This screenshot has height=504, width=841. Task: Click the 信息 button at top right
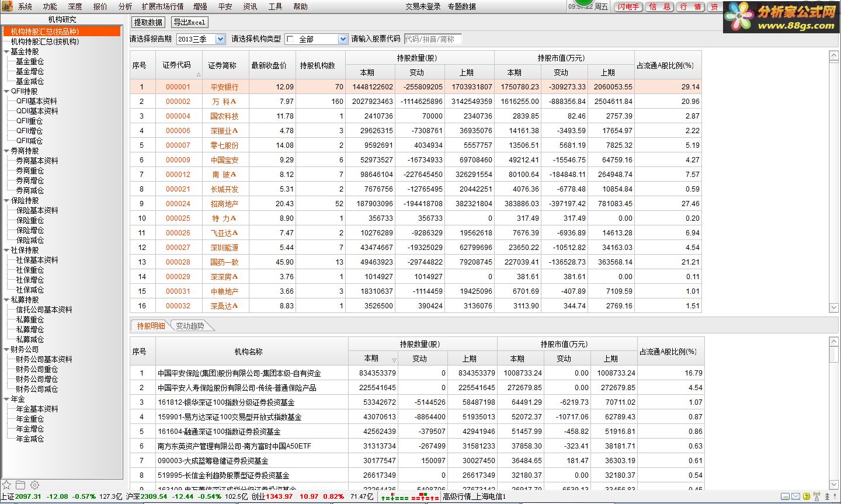660,6
